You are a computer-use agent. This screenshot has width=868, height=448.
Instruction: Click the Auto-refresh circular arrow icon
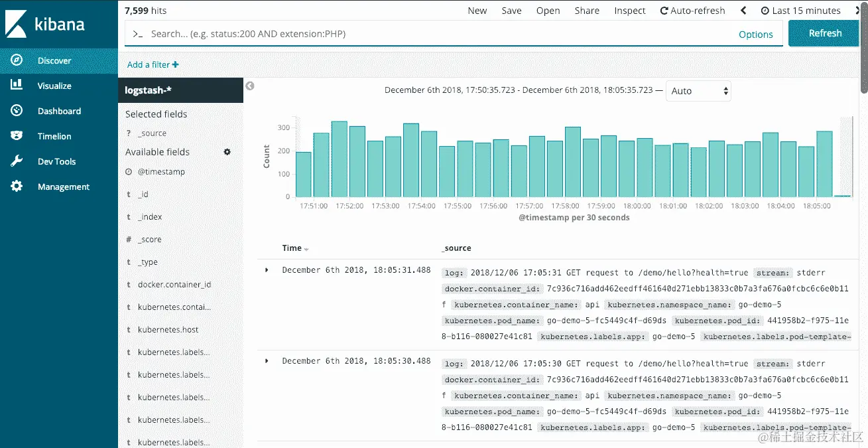664,11
